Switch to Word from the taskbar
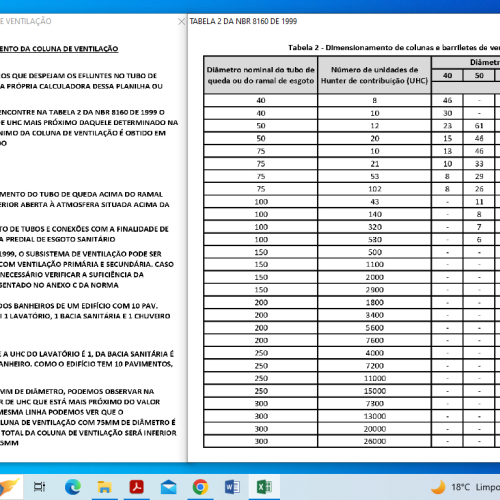The height and width of the screenshot is (500, 500). point(232,487)
